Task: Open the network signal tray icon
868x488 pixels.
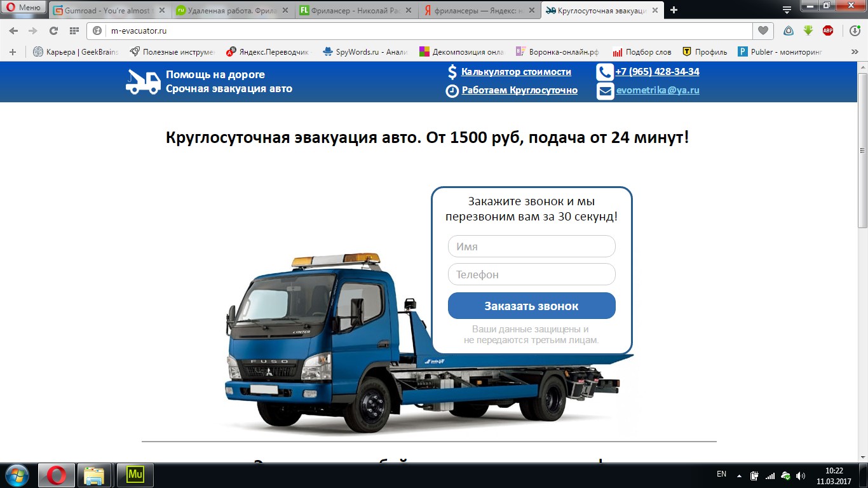Action: click(x=770, y=475)
